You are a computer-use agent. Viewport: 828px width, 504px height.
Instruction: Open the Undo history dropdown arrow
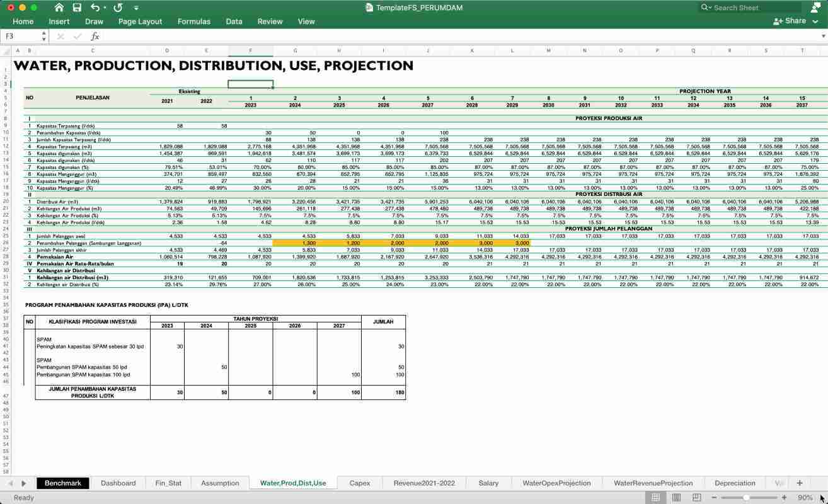click(105, 8)
